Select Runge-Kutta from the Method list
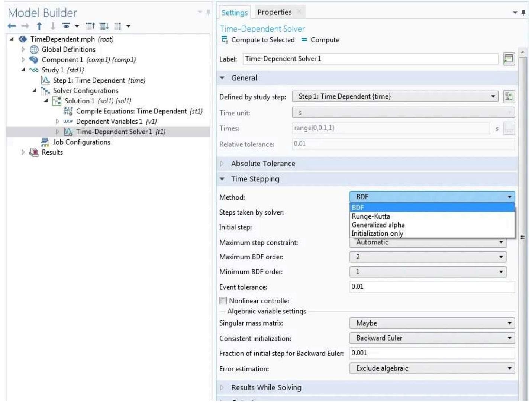This screenshot has height=403, width=532. tap(371, 216)
